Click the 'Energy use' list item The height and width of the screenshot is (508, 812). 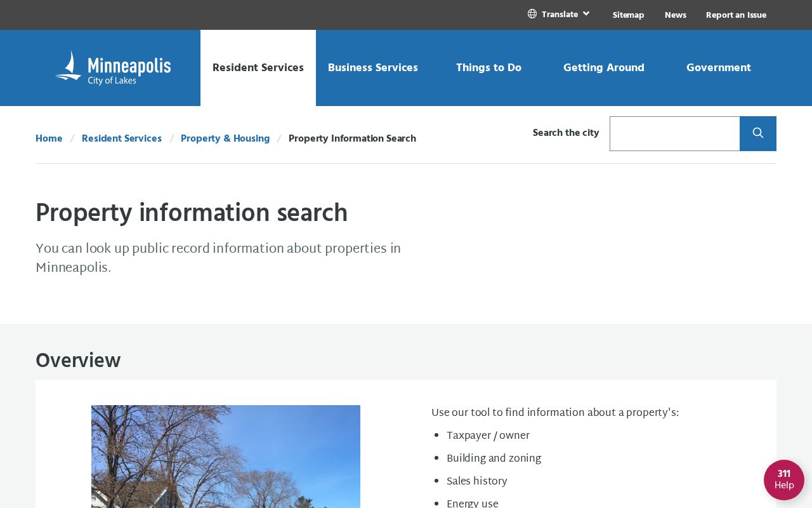click(x=473, y=504)
